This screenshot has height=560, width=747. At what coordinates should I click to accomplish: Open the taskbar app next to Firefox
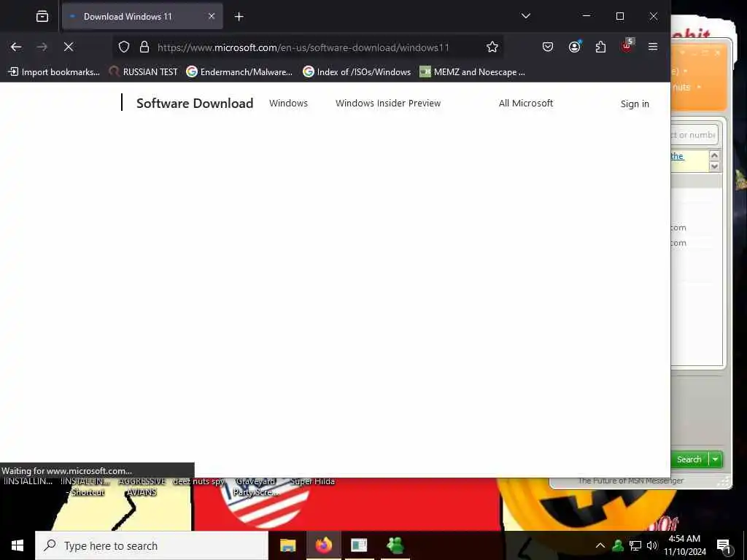click(359, 545)
